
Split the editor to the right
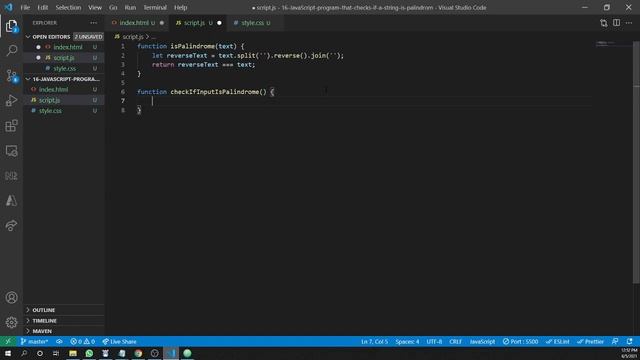click(616, 23)
